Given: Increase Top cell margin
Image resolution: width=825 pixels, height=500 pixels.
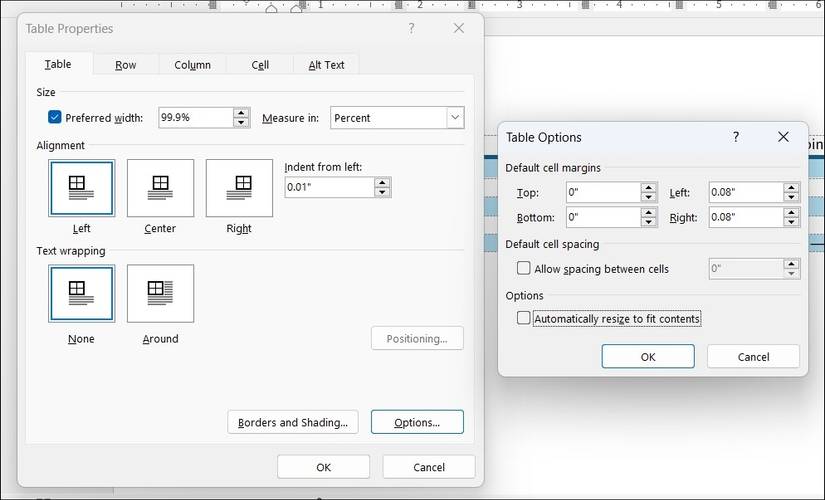Looking at the screenshot, I should point(649,187).
